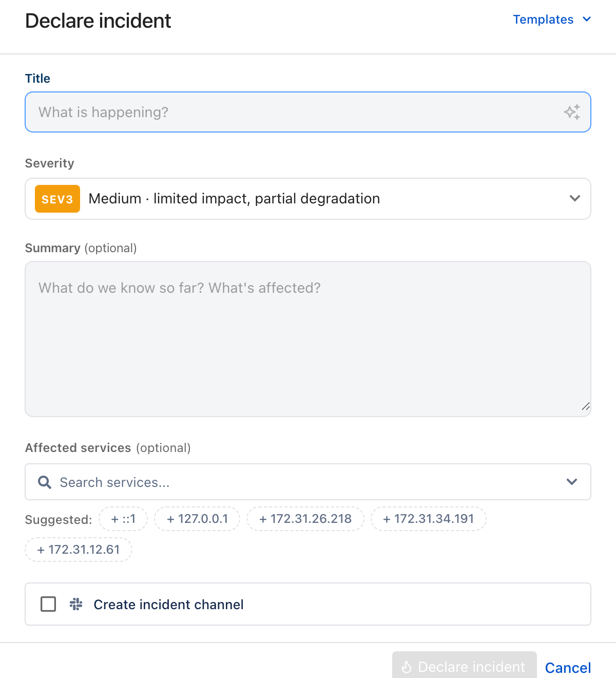The width and height of the screenshot is (616, 678).
Task: Click the Create incident channel label
Action: [168, 605]
